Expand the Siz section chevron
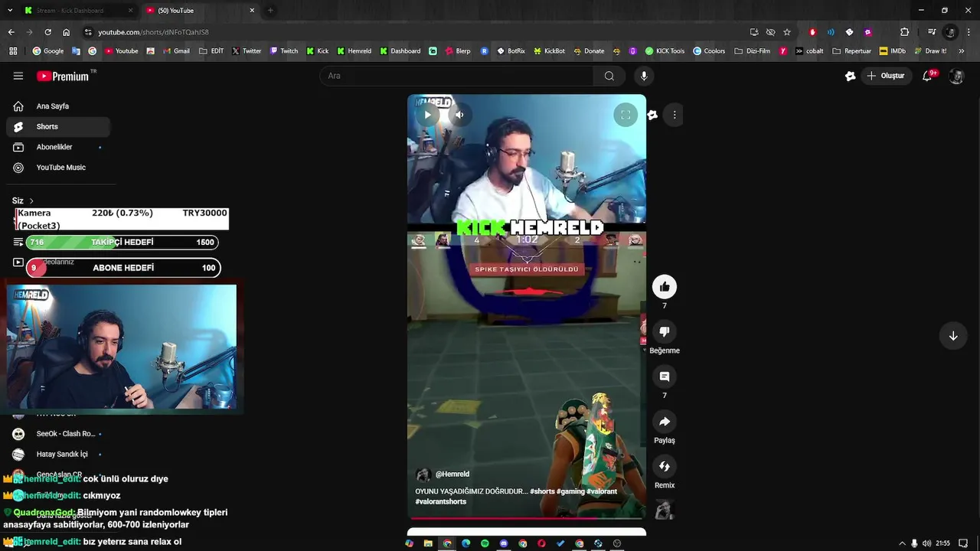This screenshot has height=551, width=980. tap(31, 201)
